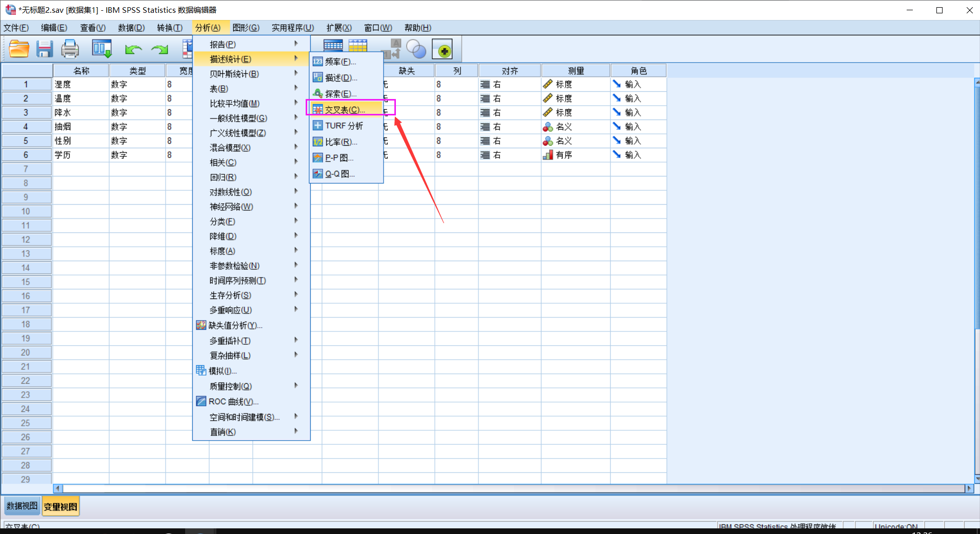Switch to the 数据视图 tab
The image size is (980, 534).
(22, 506)
